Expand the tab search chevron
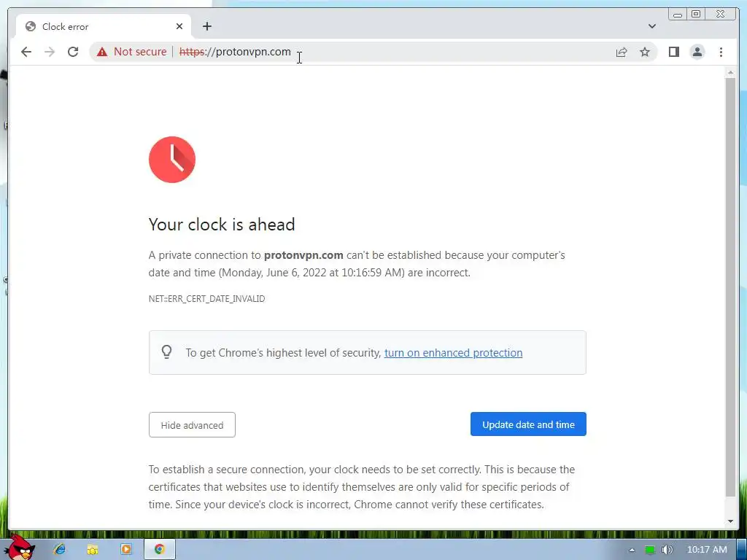Viewport: 747px width, 560px height. [x=652, y=26]
